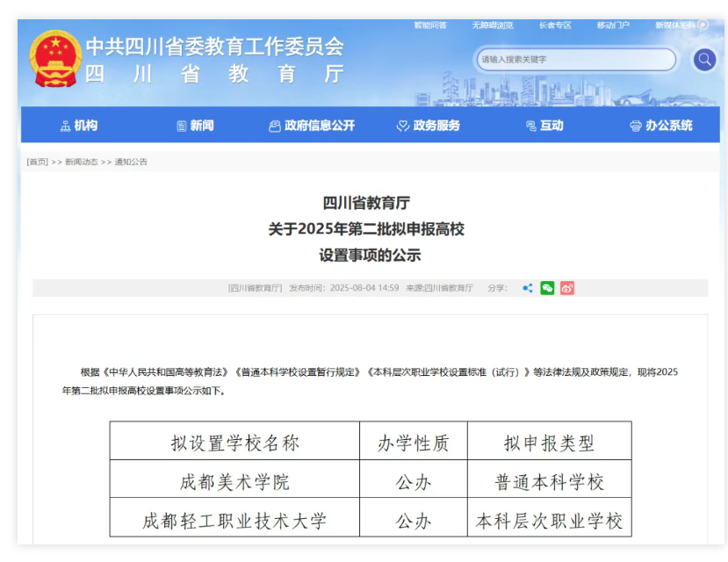The image size is (728, 562).
Task: Click the search keyword input field
Action: pyautogui.click(x=575, y=60)
